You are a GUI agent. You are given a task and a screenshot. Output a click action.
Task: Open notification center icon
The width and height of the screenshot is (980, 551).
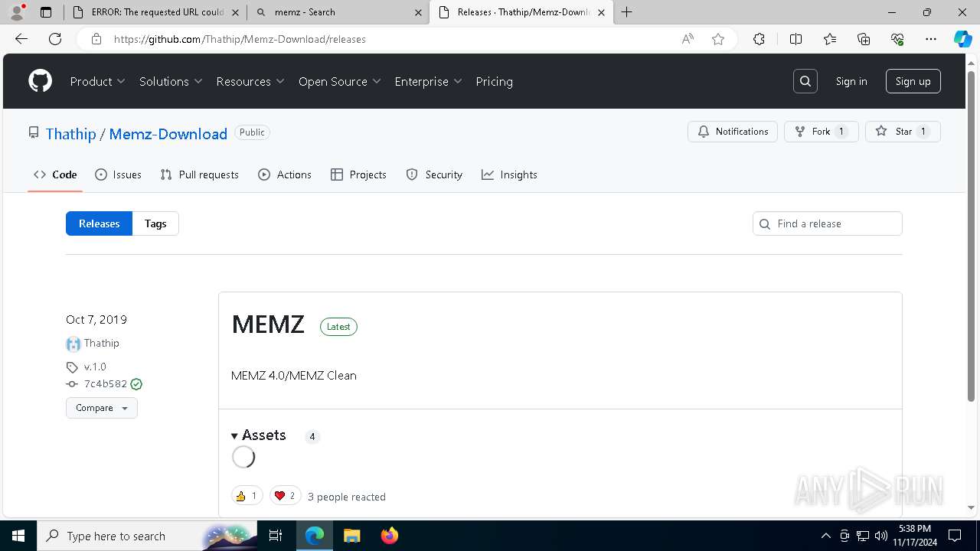[x=955, y=536]
